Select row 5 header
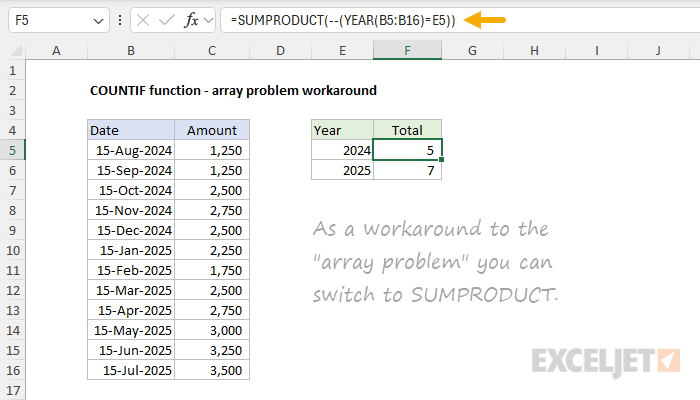700x400 pixels. [x=12, y=150]
